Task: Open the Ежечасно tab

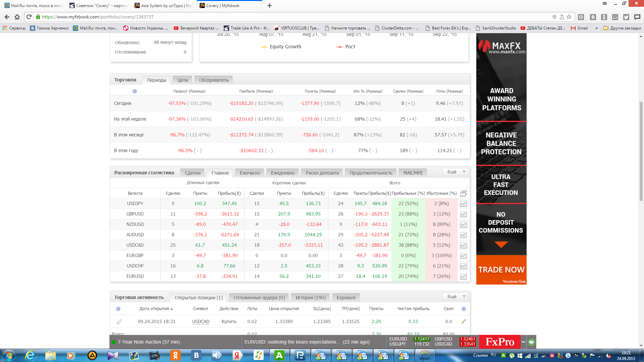Action: pyautogui.click(x=250, y=173)
